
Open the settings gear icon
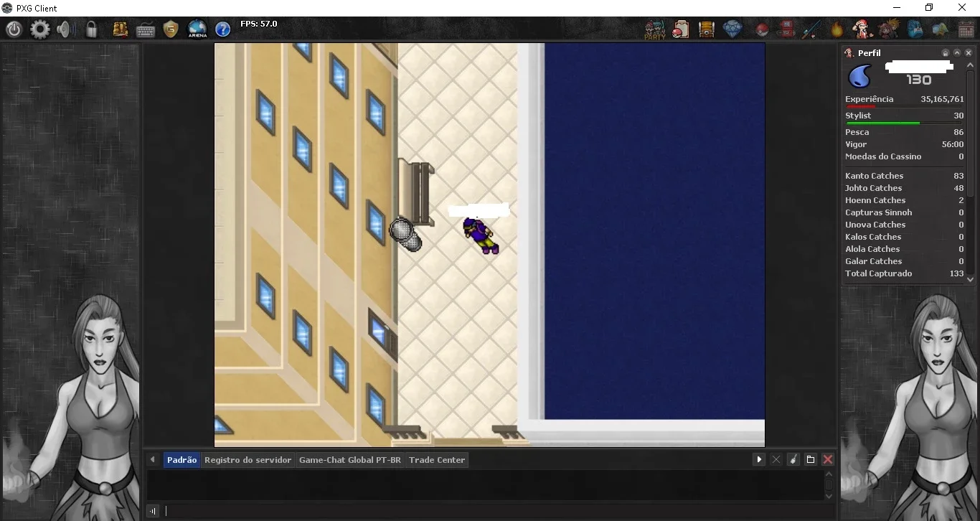coord(40,29)
